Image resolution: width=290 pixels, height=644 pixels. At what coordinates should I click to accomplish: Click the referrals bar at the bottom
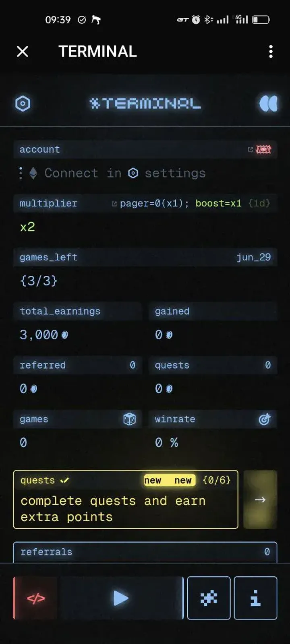click(x=145, y=552)
